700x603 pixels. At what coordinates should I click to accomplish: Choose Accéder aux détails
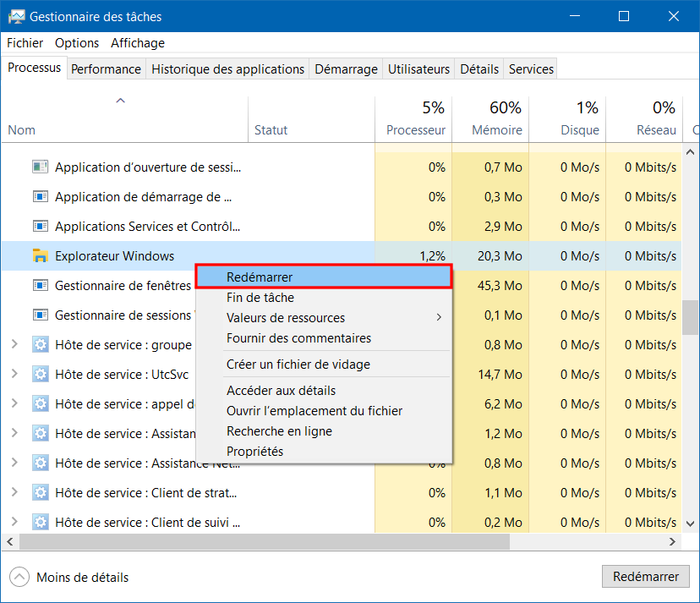click(x=324, y=391)
